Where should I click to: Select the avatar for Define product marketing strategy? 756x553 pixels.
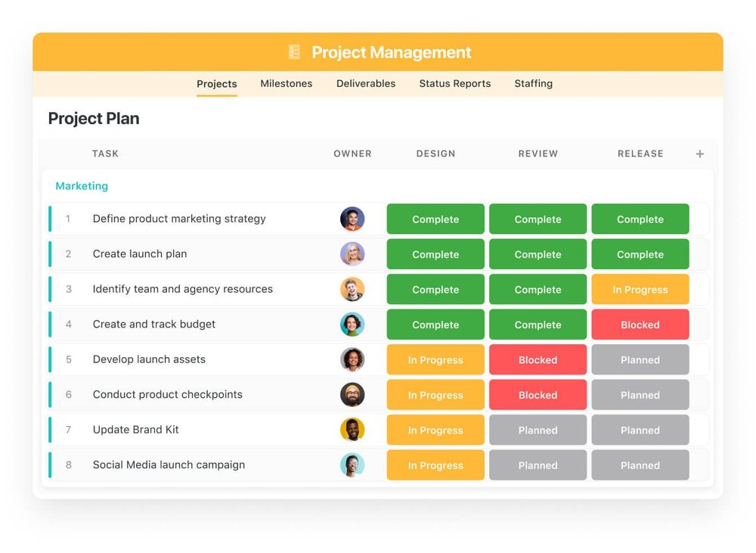point(352,219)
